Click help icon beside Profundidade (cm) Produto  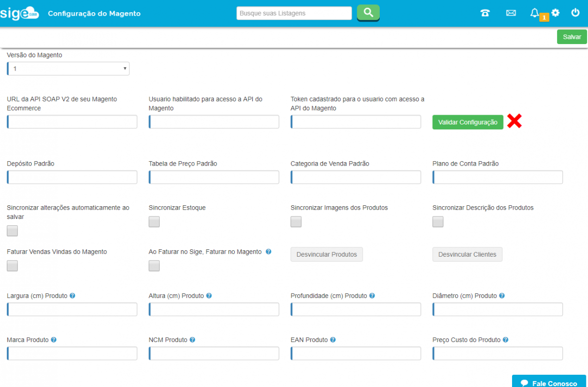372,296
